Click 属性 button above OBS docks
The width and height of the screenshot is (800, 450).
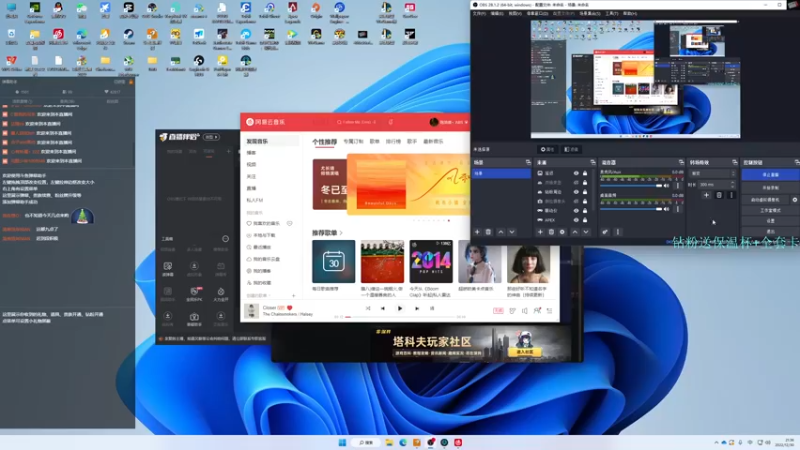pos(547,149)
